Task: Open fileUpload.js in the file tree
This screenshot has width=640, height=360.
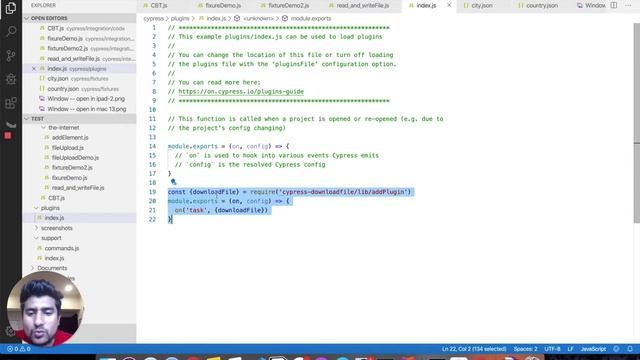Action: pyautogui.click(x=68, y=148)
